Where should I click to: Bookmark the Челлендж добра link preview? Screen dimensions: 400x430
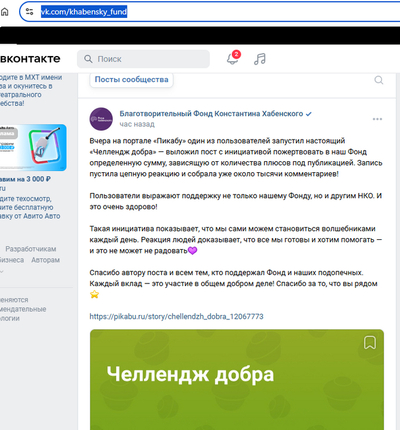(x=370, y=343)
